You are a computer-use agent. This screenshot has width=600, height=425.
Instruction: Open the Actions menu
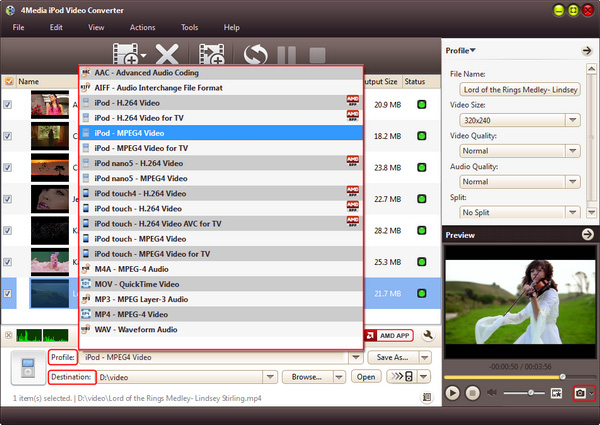(142, 27)
